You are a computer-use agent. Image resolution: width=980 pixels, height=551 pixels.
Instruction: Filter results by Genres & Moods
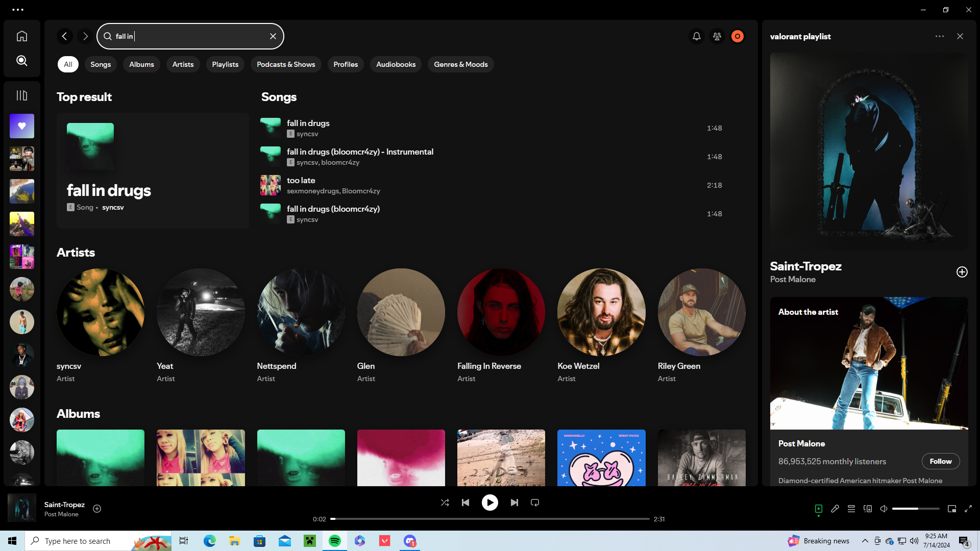461,64
